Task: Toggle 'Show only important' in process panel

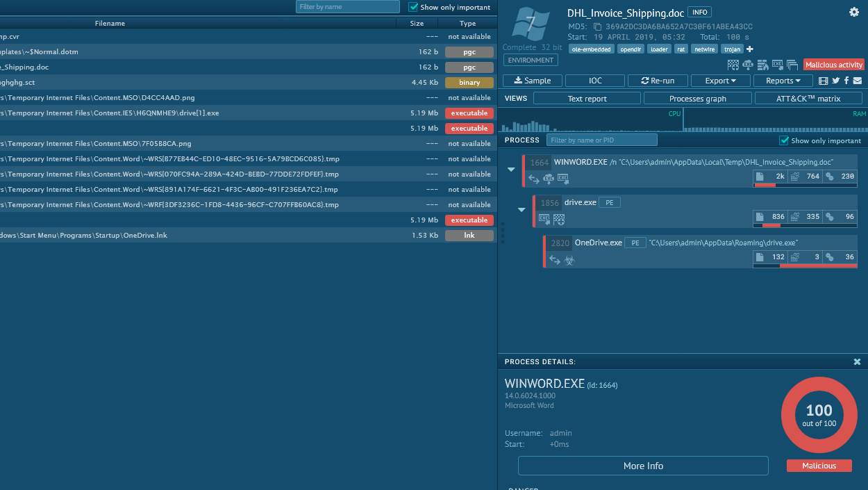Action: (784, 140)
